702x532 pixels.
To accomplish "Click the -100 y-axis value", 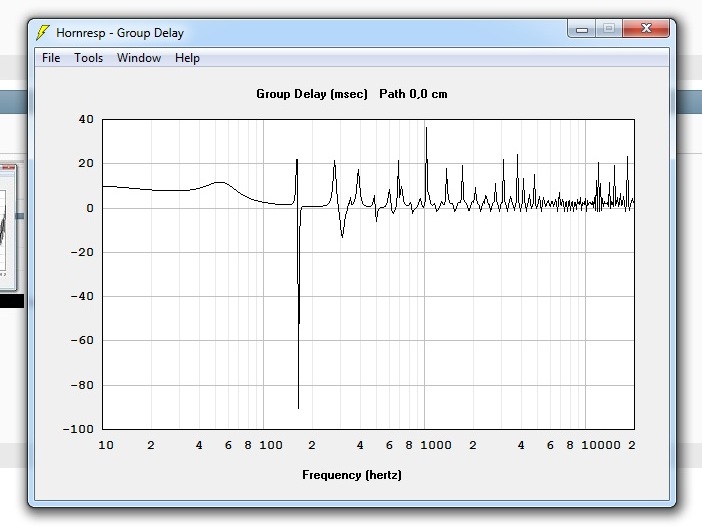I will (x=78, y=429).
